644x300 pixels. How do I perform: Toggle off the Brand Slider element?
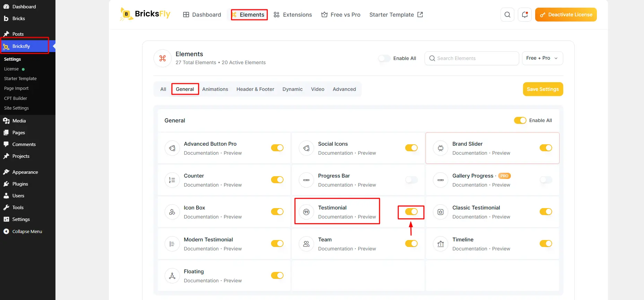(546, 148)
